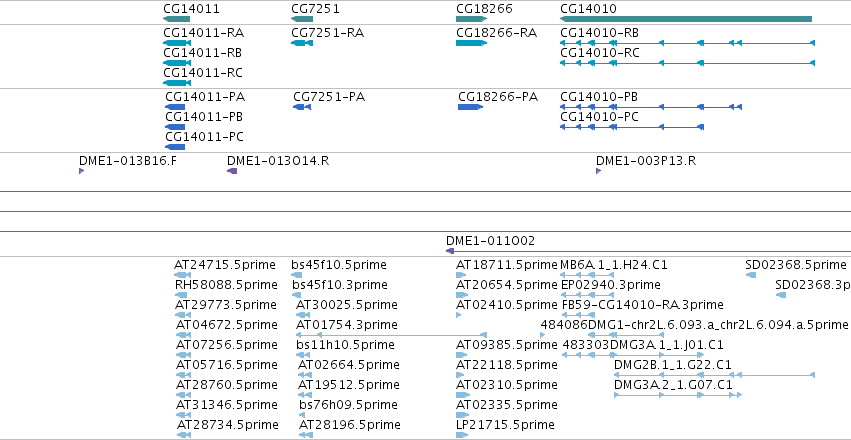
Task: Select the DMG2B.1_1.G22.C1 alignment line
Action: [x=714, y=374]
